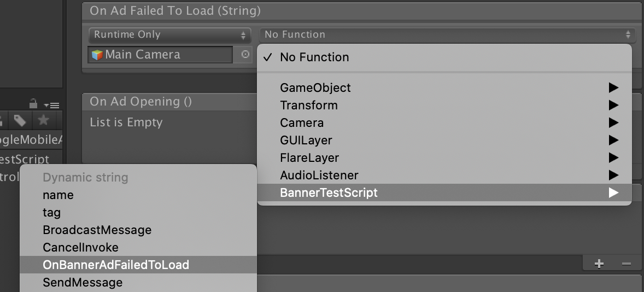Select the checked No Function menu entry
644x292 pixels.
(x=314, y=57)
